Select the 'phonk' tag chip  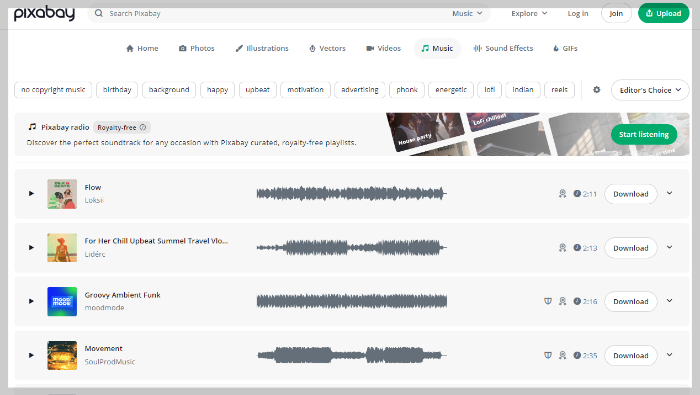pyautogui.click(x=407, y=90)
